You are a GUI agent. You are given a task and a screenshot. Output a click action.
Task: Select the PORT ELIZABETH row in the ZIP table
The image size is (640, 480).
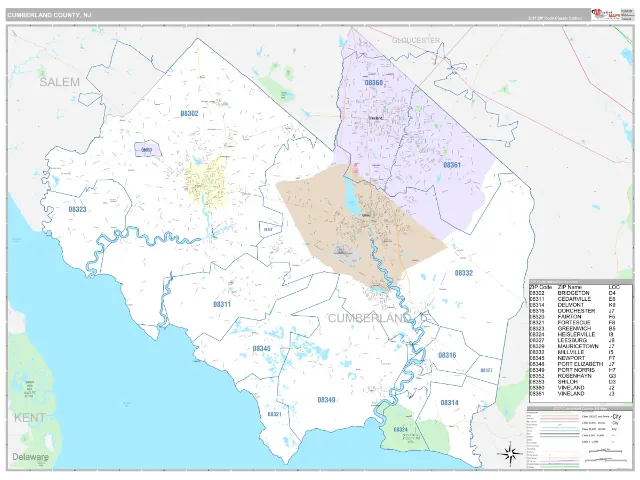[576, 364]
